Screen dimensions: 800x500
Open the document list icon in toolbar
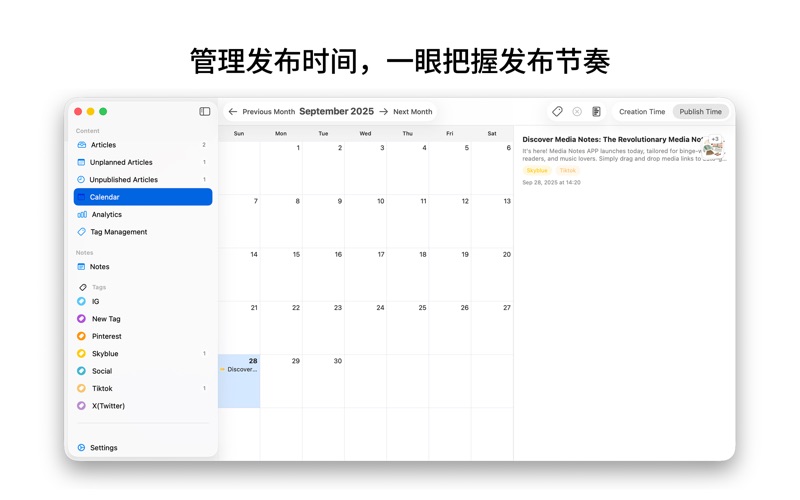596,112
